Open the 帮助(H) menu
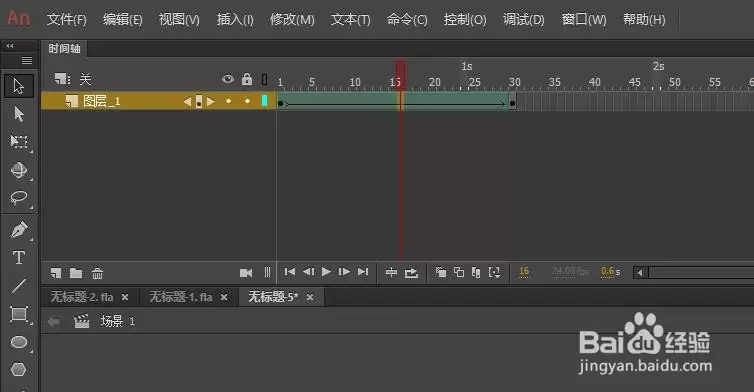The height and width of the screenshot is (392, 754). (x=644, y=20)
